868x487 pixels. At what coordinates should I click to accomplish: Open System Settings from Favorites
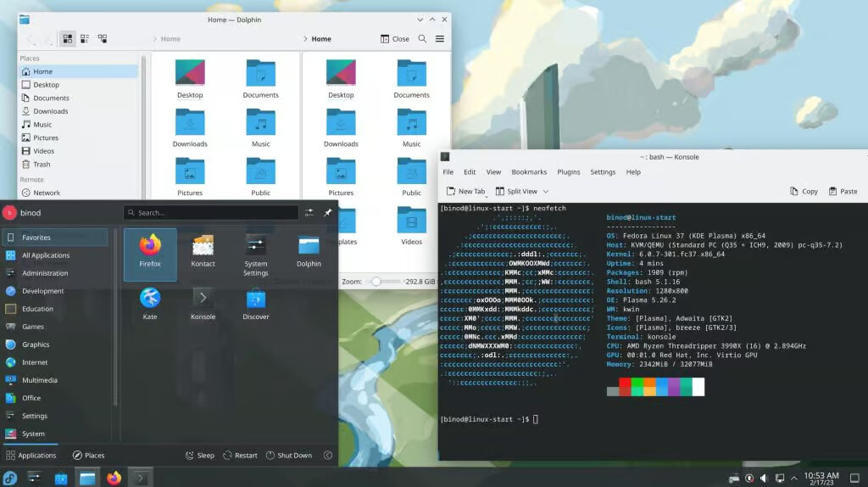point(256,255)
